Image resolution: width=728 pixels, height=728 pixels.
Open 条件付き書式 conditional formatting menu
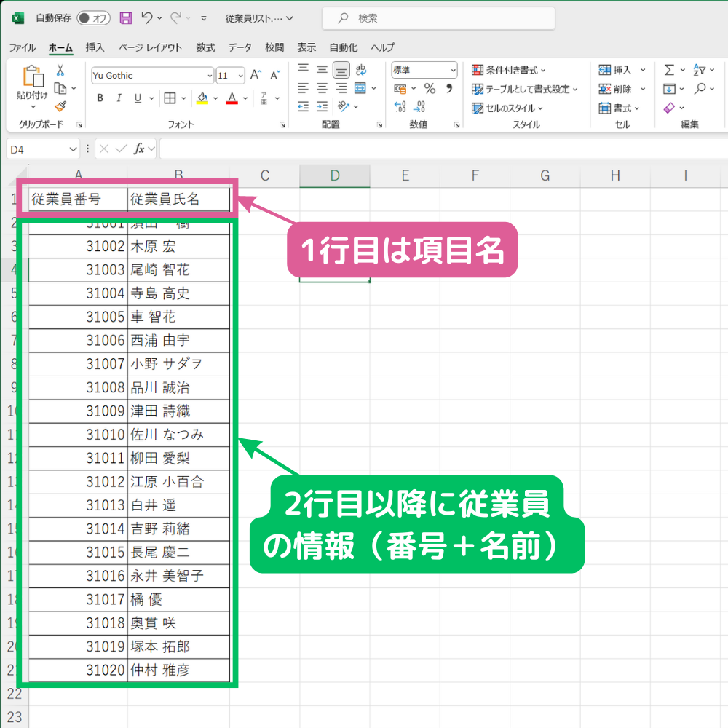(x=509, y=70)
